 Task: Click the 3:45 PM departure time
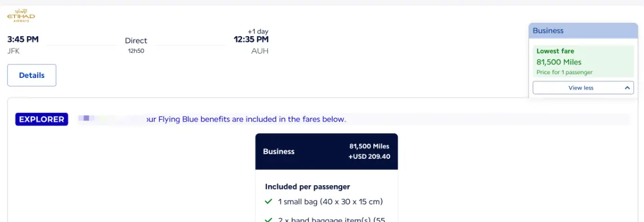coord(23,40)
